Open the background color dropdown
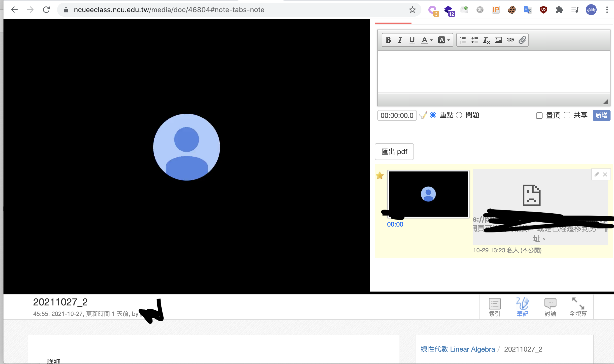This screenshot has width=614, height=364. [x=444, y=40]
